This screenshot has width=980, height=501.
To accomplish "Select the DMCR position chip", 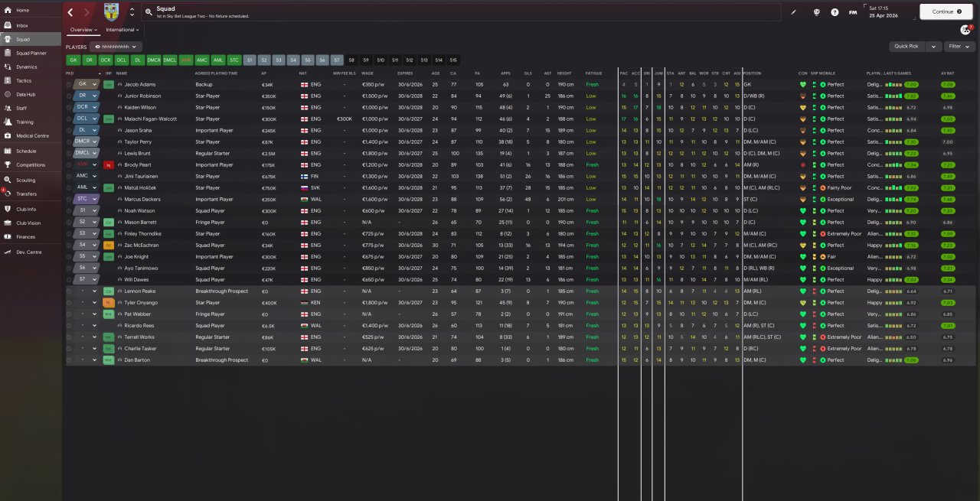I will [x=154, y=60].
